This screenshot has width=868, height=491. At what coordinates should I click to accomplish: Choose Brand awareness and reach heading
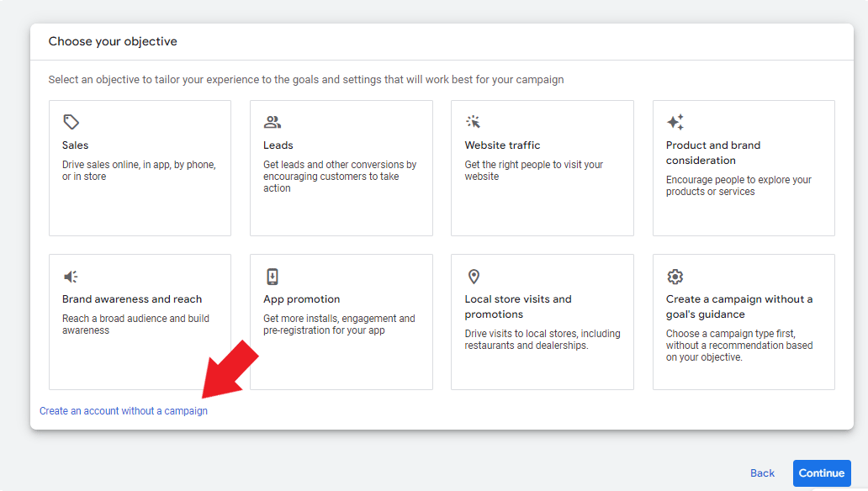132,299
